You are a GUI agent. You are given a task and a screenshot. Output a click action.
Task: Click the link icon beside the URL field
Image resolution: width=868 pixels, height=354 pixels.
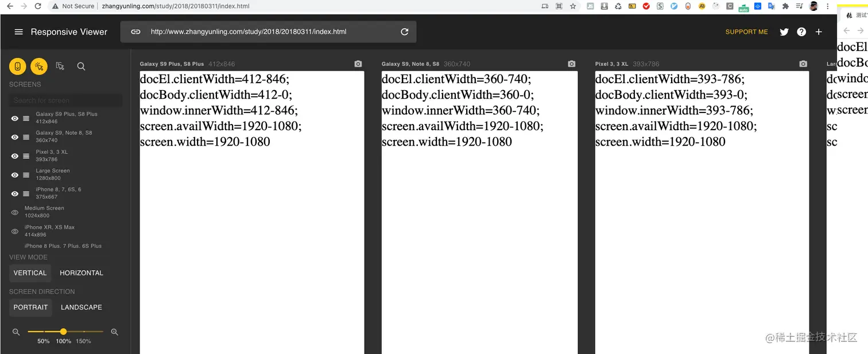[x=135, y=32]
